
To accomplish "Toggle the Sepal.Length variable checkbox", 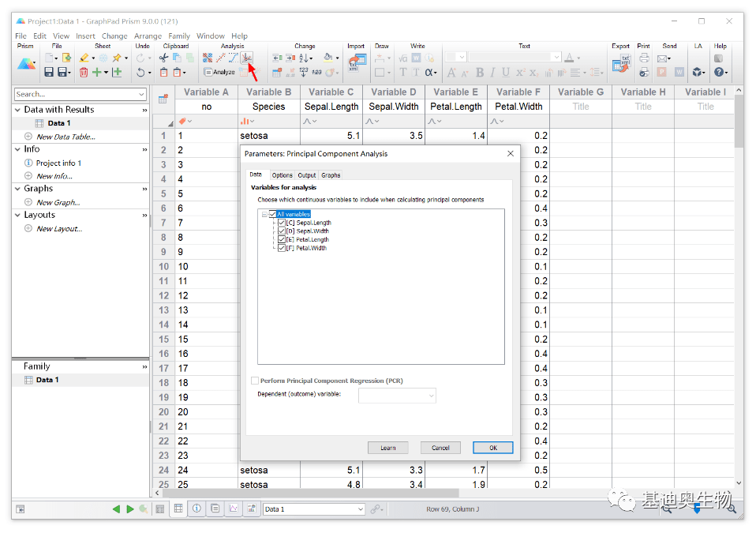I will point(282,223).
